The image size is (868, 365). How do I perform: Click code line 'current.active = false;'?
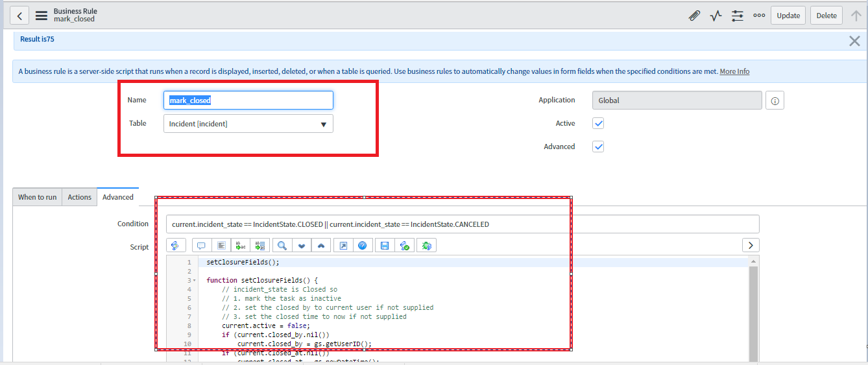(266, 326)
